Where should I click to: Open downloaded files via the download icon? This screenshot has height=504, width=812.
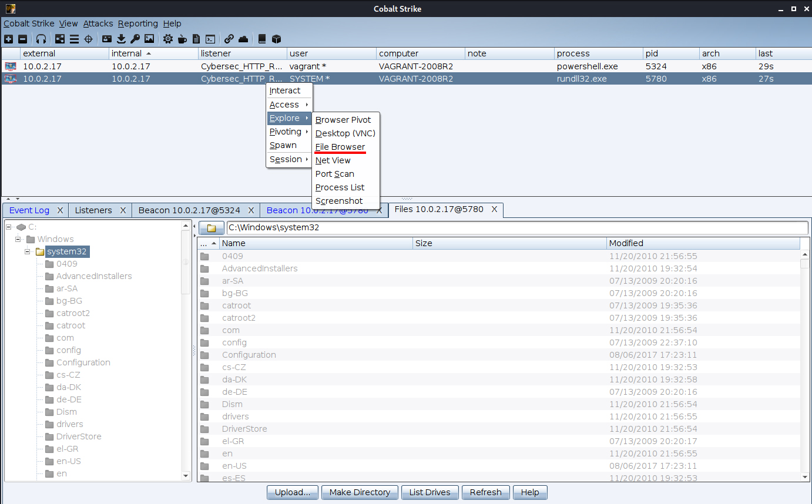click(121, 39)
